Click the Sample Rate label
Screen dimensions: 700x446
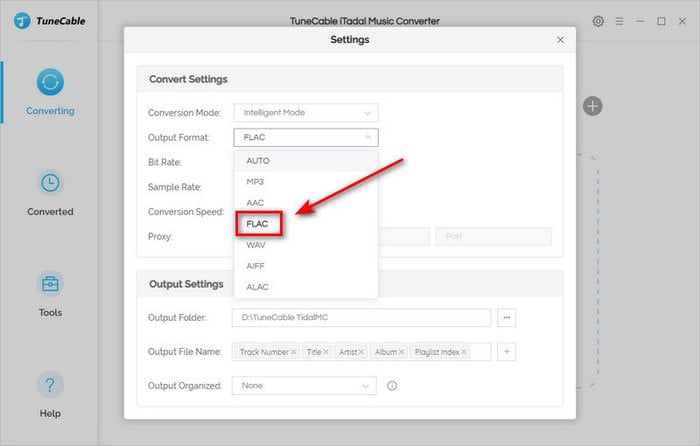coord(175,187)
